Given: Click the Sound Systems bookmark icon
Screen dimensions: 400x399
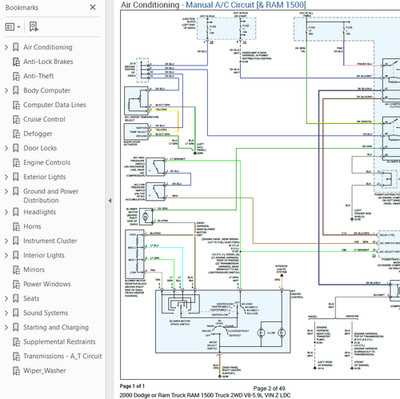Looking at the screenshot, I should coord(16,313).
